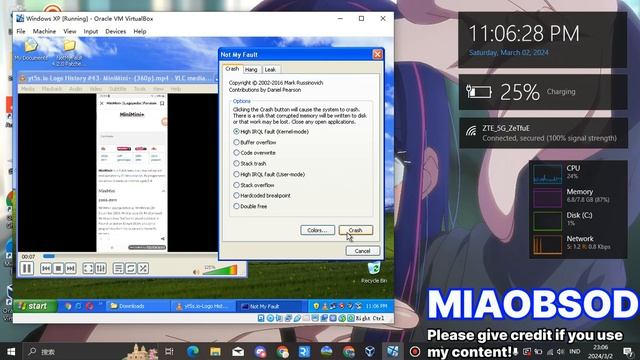The image size is (640, 360).
Task: Enable VLC random shuffle
Action: click(143, 268)
